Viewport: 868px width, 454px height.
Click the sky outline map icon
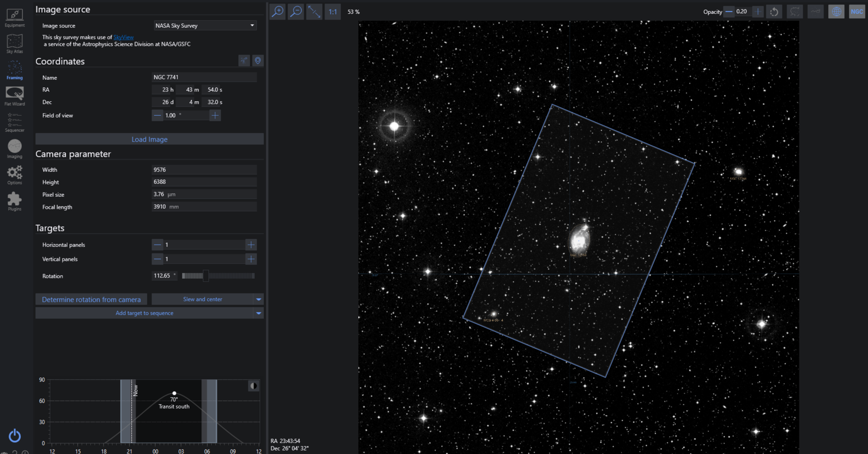(795, 12)
